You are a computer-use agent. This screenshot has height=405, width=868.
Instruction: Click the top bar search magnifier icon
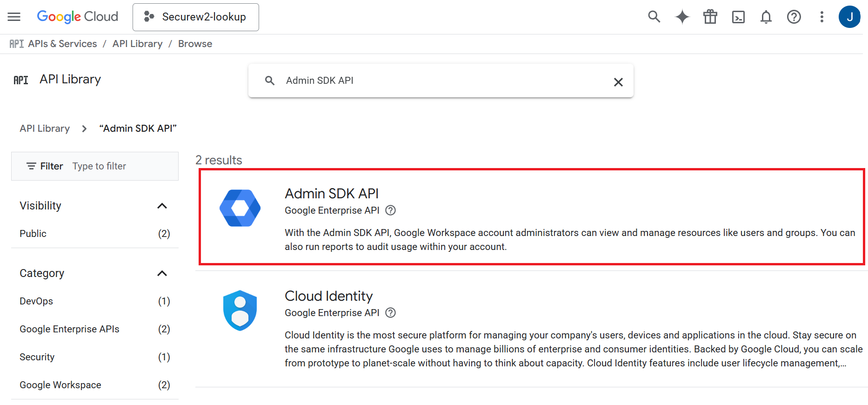(x=654, y=17)
